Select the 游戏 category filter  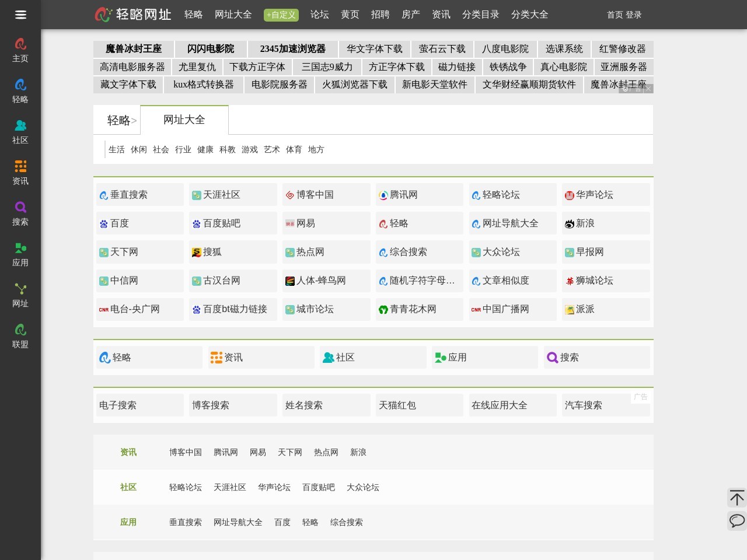click(249, 150)
